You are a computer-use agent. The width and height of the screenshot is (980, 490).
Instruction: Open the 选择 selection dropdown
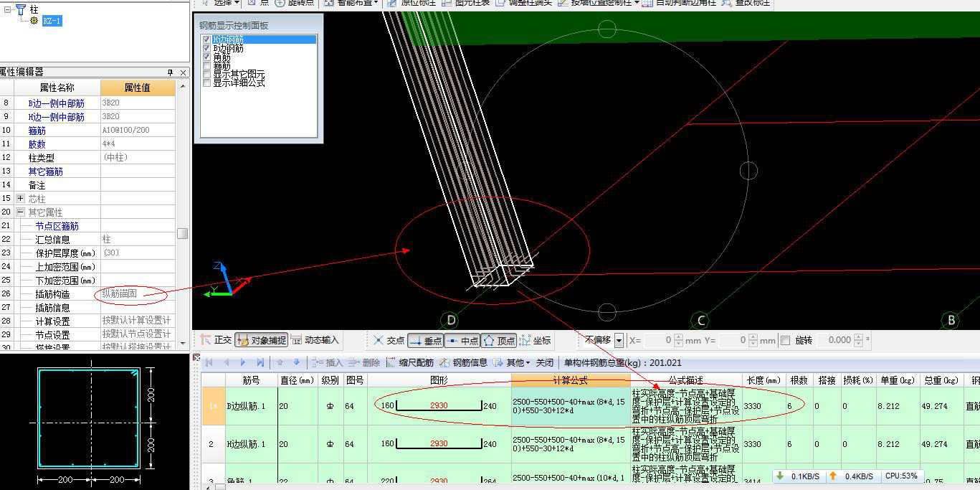click(220, 3)
